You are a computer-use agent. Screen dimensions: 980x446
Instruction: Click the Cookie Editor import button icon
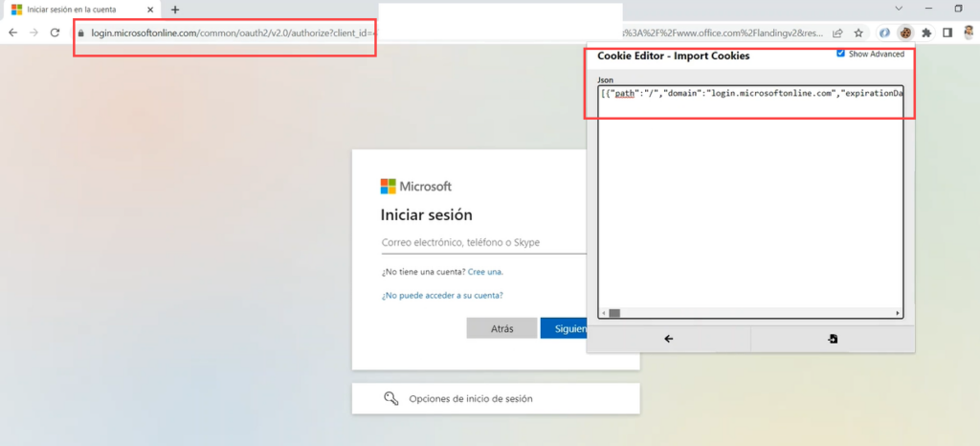(x=833, y=339)
